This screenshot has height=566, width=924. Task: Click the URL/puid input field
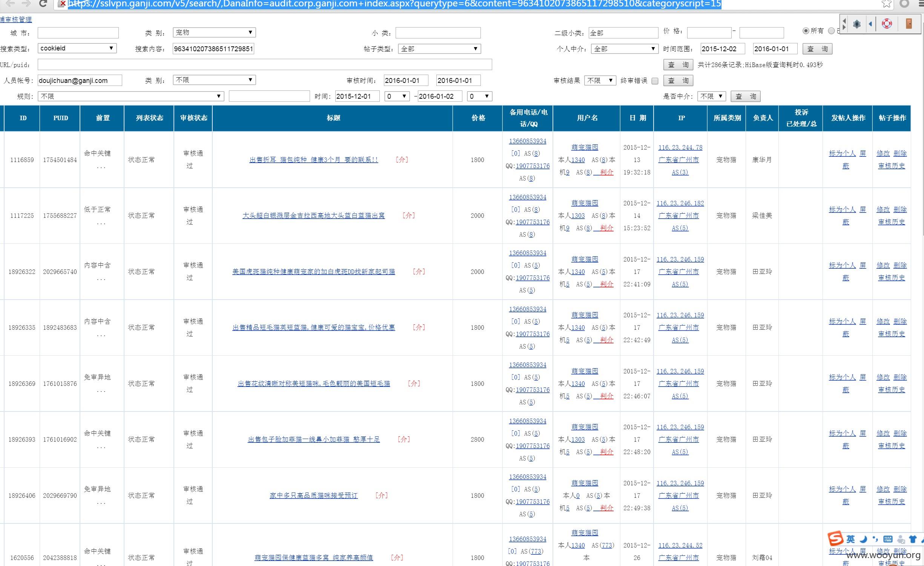(x=265, y=64)
